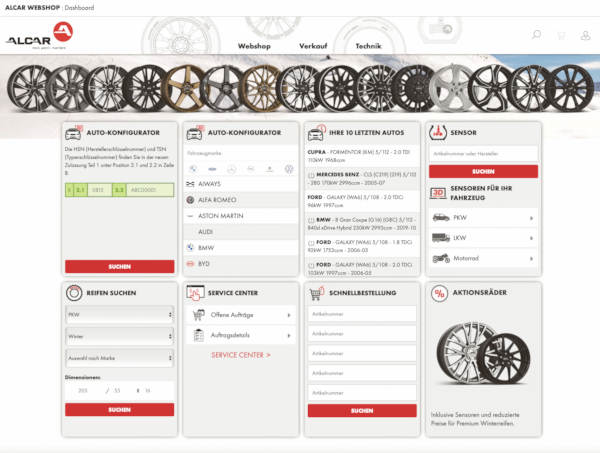Open the user account icon
Screen dimensions: 600x453
click(x=585, y=36)
